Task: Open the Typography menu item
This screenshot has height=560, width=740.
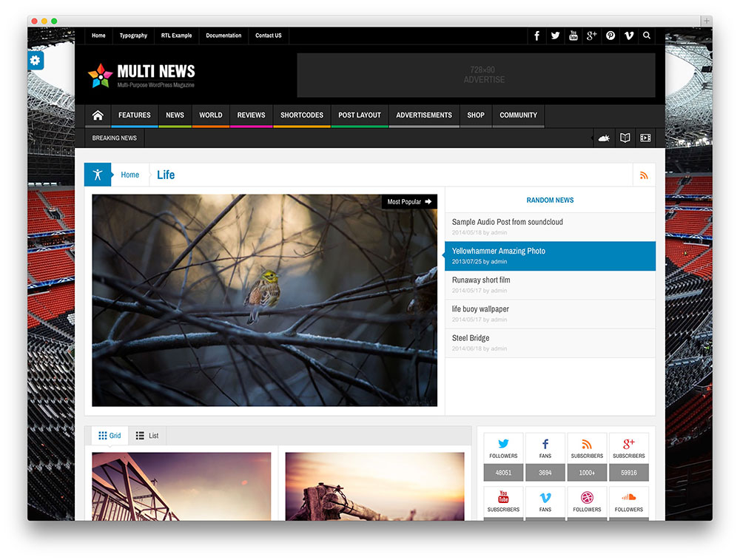Action: coord(133,36)
